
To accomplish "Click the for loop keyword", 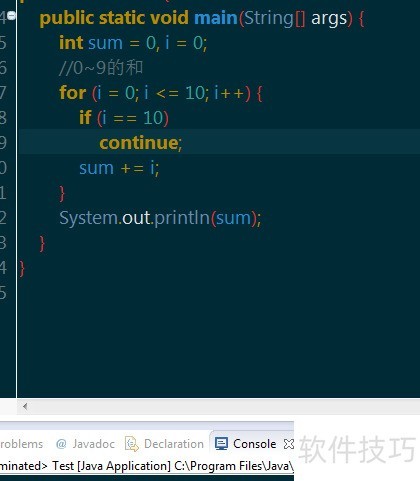I will [x=73, y=93].
